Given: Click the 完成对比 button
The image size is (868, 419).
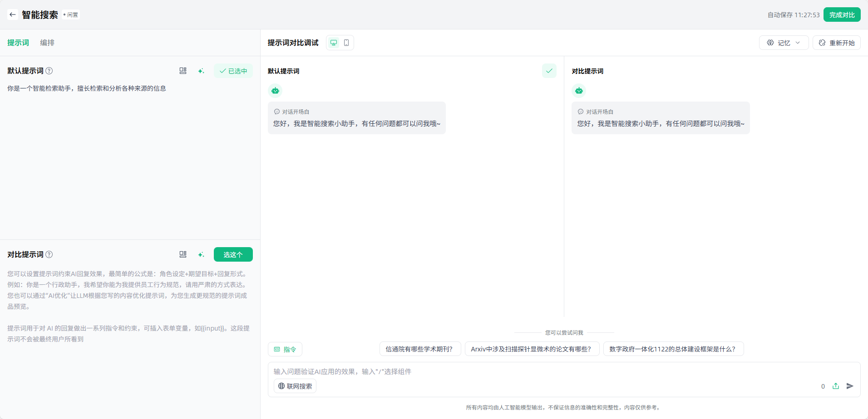Looking at the screenshot, I should (842, 15).
